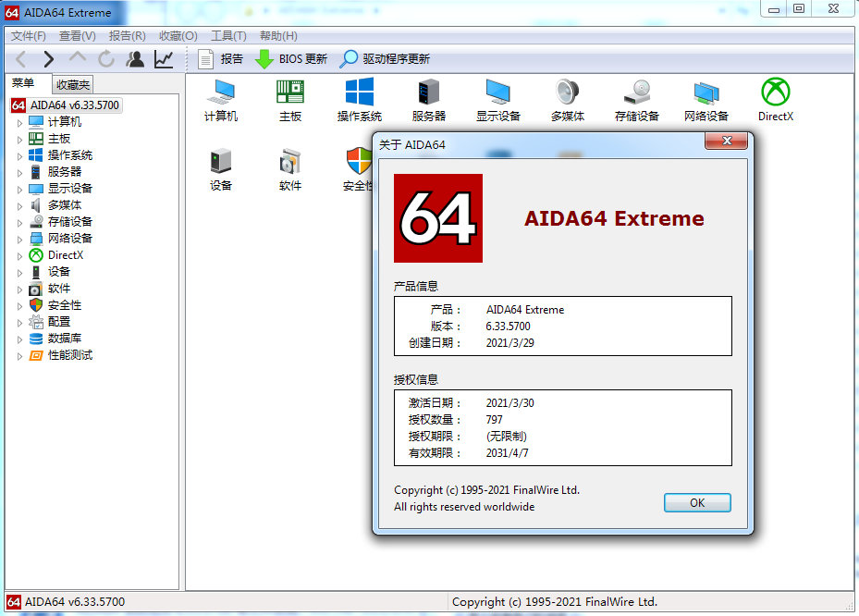The height and width of the screenshot is (616, 859).
Task: Click the AIDA64 app icon in the title bar
Action: click(12, 13)
